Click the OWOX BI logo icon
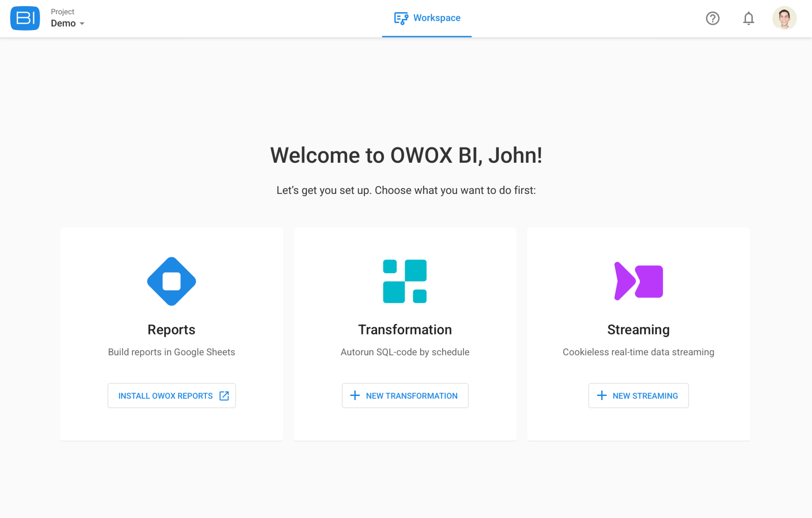The image size is (812, 518). coord(25,19)
